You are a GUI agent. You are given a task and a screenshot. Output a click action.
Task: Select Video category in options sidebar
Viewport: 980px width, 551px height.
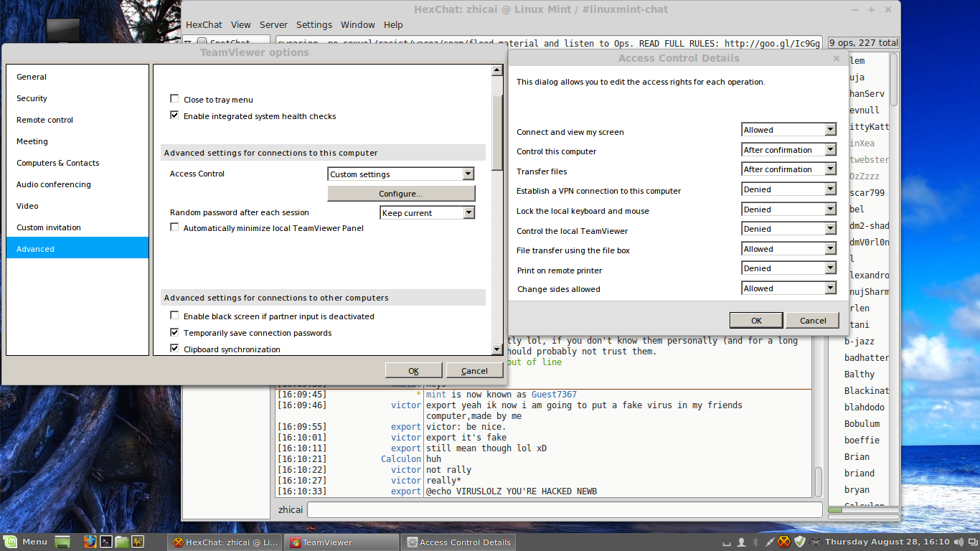click(77, 206)
